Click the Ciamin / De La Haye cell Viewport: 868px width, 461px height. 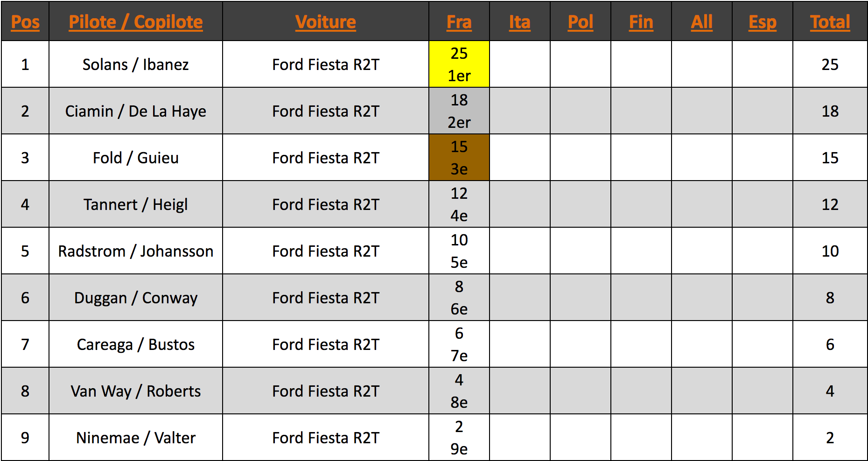(136, 111)
